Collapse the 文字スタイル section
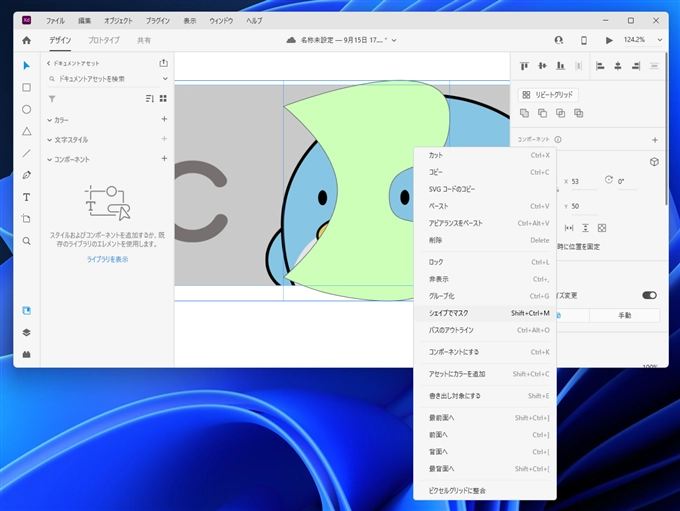Screen dimensions: 680x511 click(49, 140)
